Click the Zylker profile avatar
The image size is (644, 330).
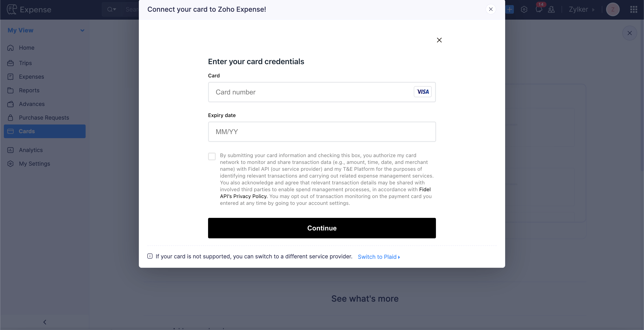pyautogui.click(x=613, y=10)
